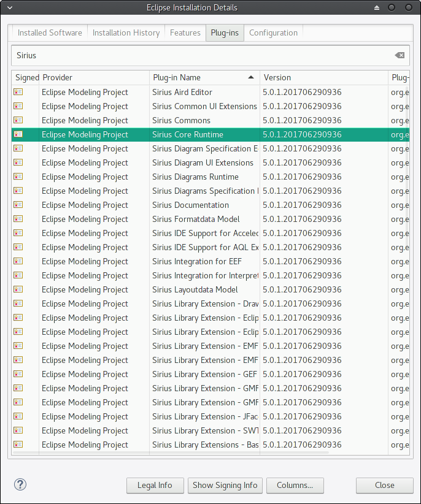This screenshot has width=421, height=504.
Task: Select the Sirius Library Extension - GEF row
Action: pos(210,374)
